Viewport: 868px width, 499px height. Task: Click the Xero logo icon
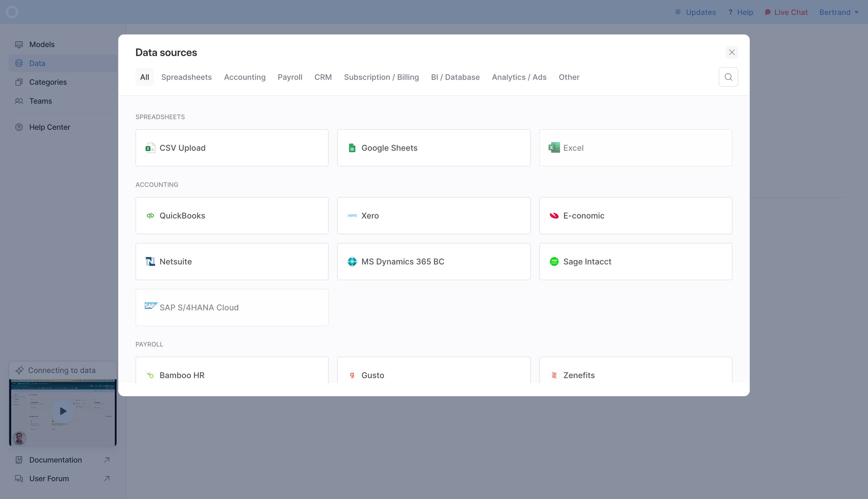(x=352, y=215)
